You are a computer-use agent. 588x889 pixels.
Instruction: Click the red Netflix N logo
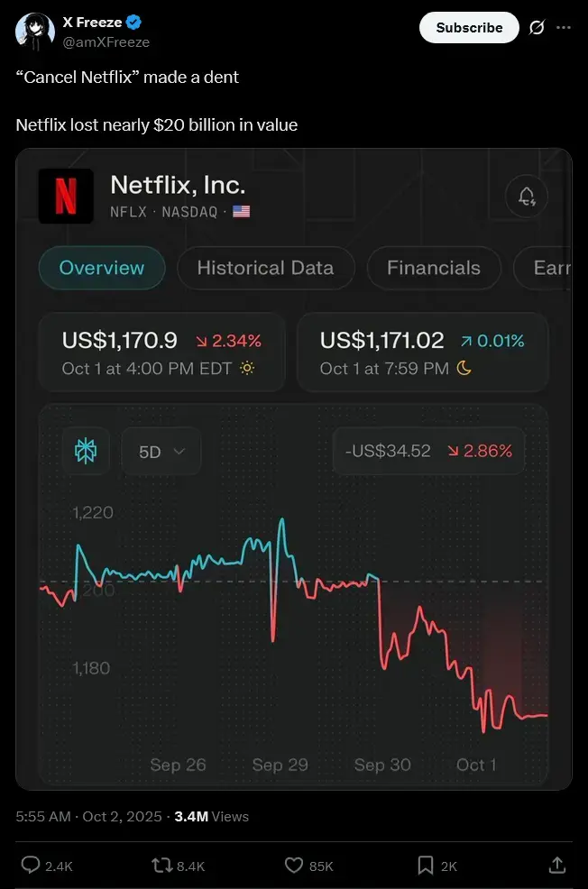pyautogui.click(x=66, y=196)
